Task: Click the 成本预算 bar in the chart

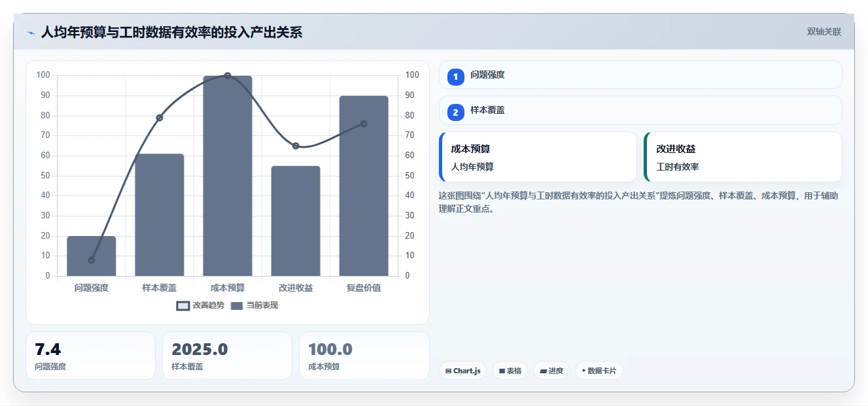Action: coord(228,176)
